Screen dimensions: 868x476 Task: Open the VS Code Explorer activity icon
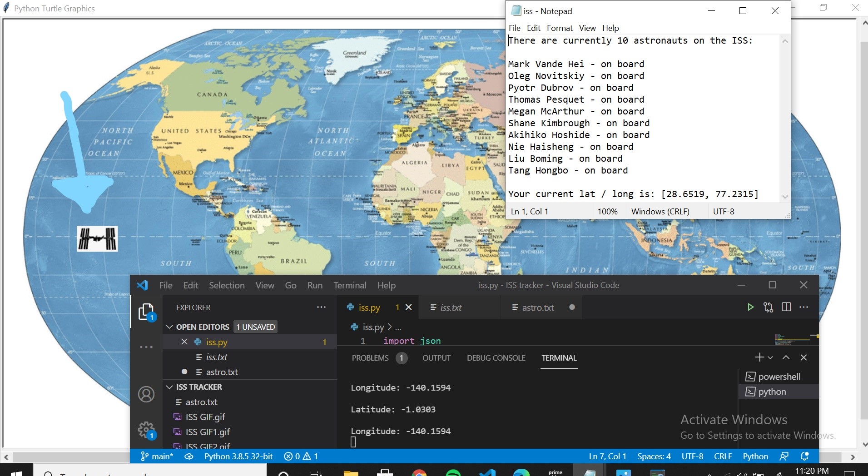146,312
